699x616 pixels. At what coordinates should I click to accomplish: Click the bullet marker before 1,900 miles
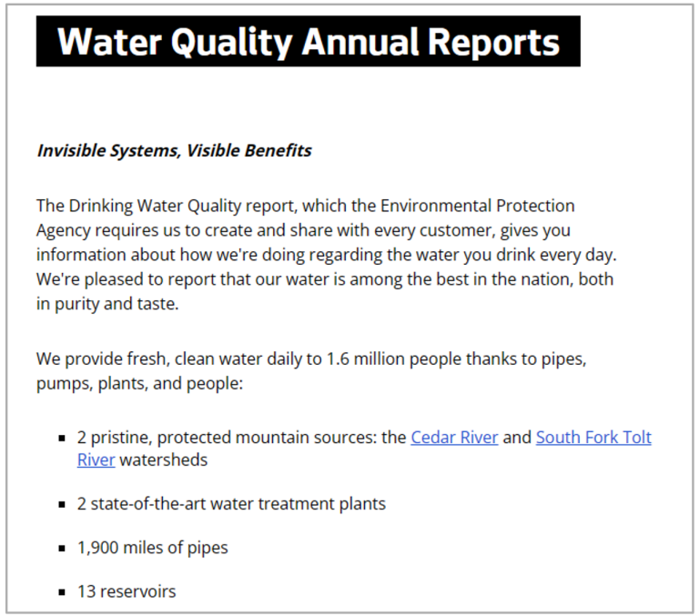pyautogui.click(x=62, y=549)
